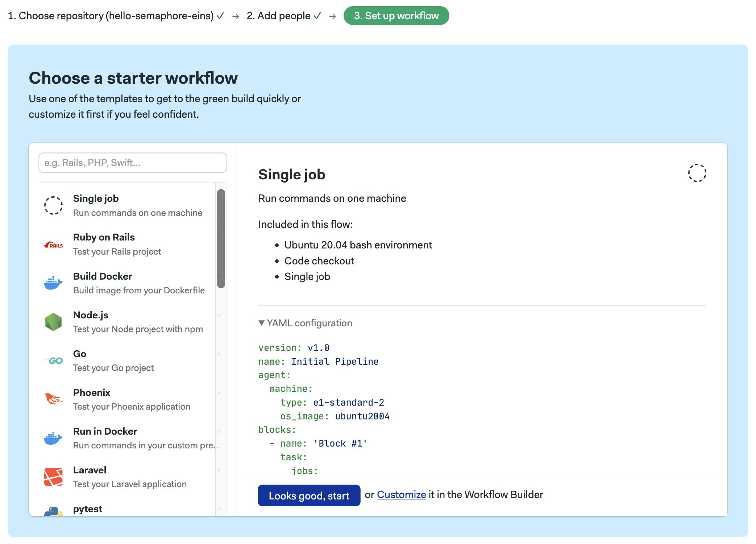Select the Laravel workflow icon
The height and width of the screenshot is (544, 756).
pos(53,476)
